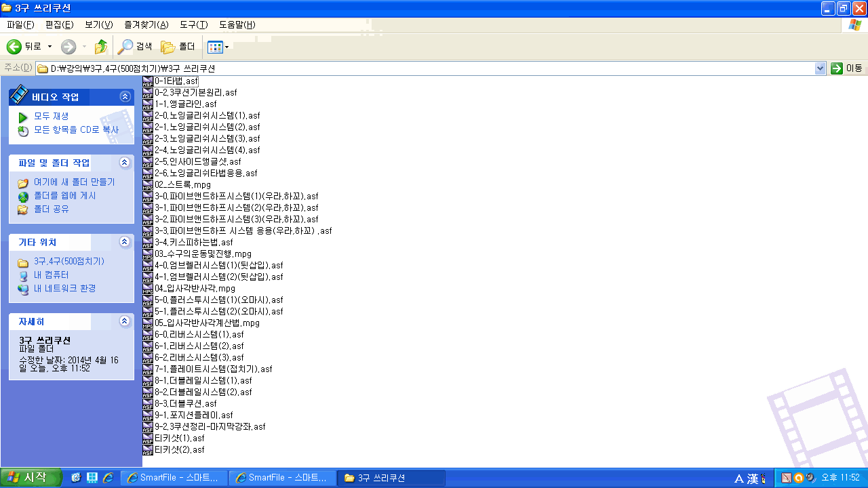Open the Search magnifier tool

[125, 47]
